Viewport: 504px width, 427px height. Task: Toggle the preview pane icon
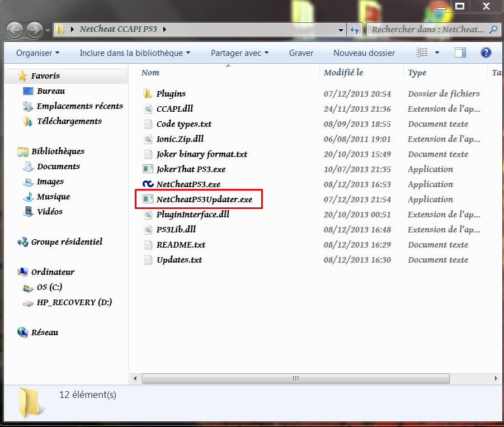coord(460,53)
